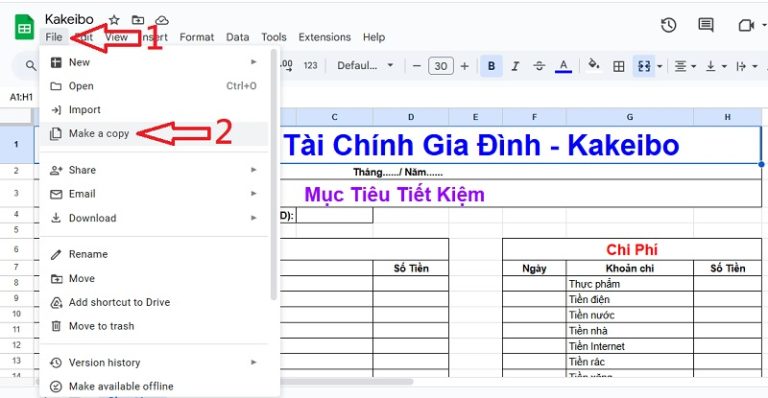Screen dimensions: 768x398
Task: Click the text wrapping icon
Action: tap(741, 66)
